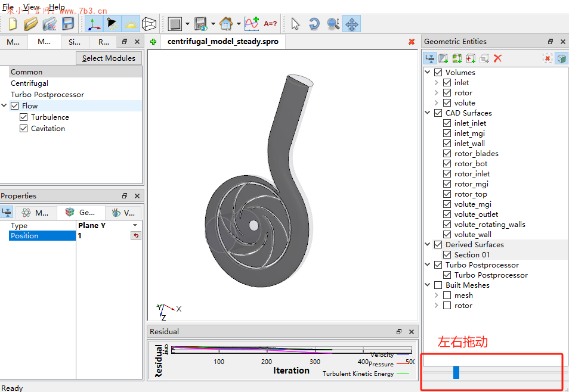Click the blue section position slider handle

click(x=456, y=372)
